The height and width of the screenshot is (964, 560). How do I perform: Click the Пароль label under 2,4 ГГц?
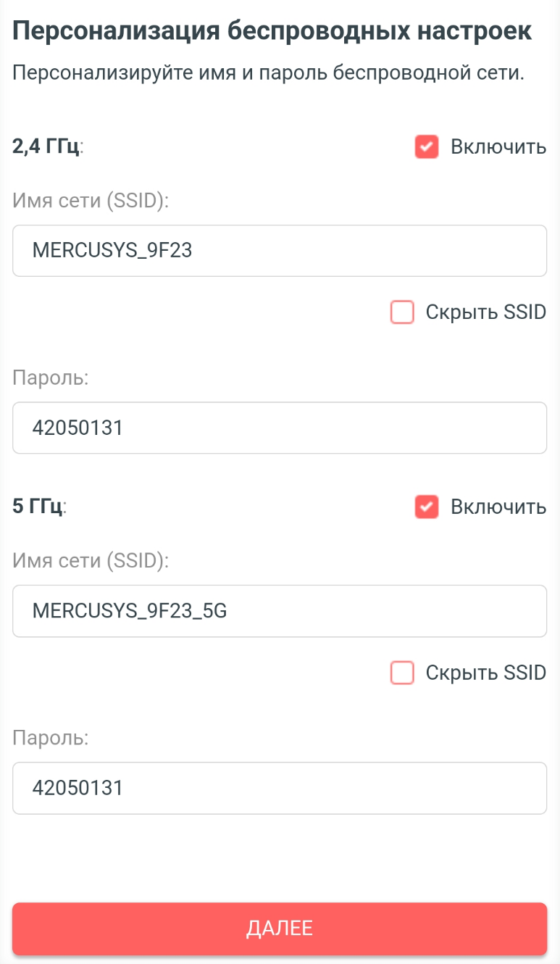[x=50, y=378]
